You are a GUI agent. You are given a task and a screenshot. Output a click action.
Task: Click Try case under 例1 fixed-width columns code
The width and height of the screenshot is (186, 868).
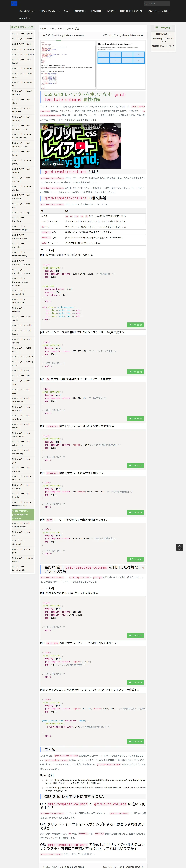(x=135, y=325)
